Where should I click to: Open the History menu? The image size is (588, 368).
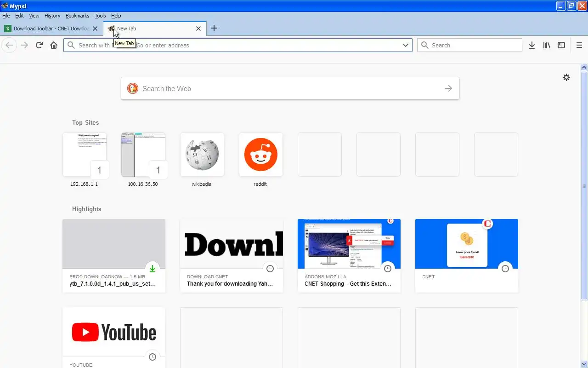pyautogui.click(x=52, y=16)
